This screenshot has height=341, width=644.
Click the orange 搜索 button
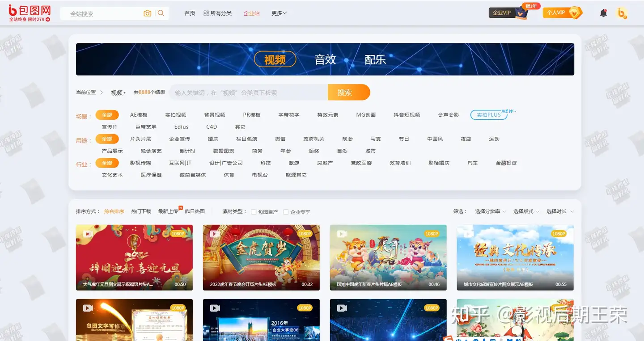[x=349, y=93]
